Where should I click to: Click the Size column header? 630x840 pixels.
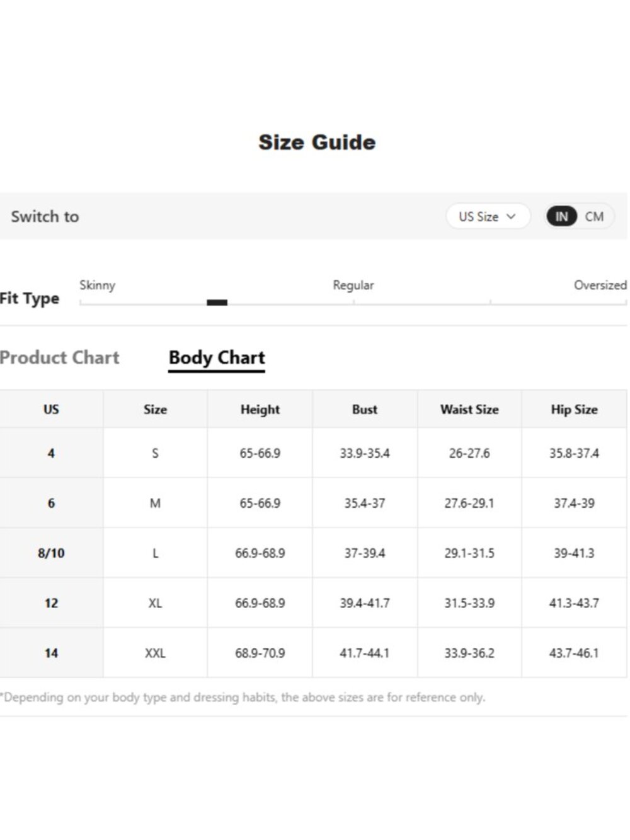(x=155, y=409)
